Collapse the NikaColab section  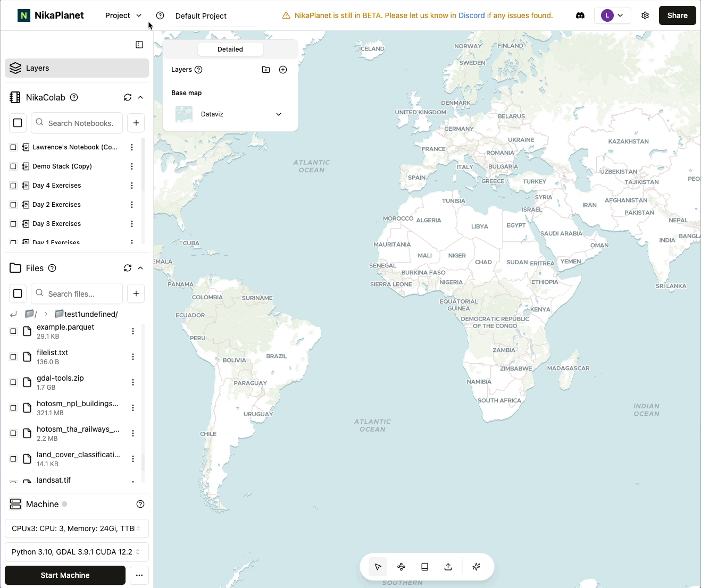click(140, 97)
